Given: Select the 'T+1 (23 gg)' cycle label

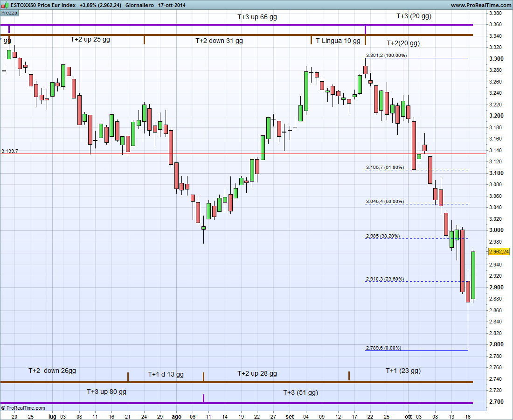Looking at the screenshot, I should [x=403, y=371].
